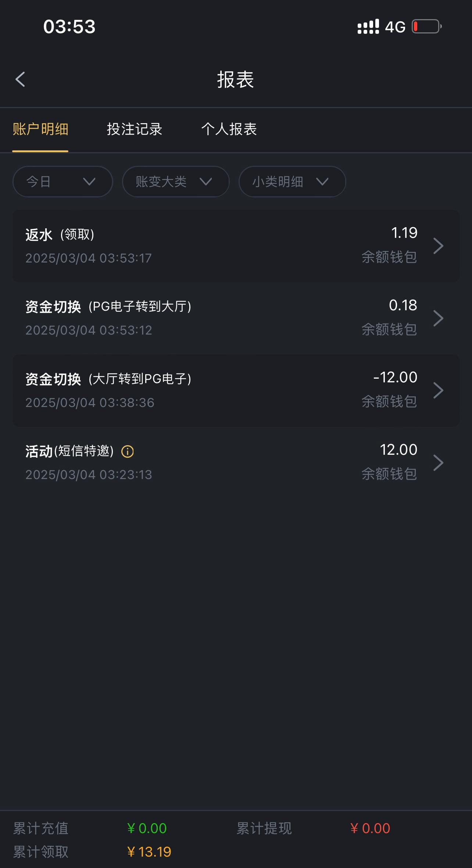Viewport: 472px width, 868px height.
Task: Switch to the 投注记录 tab
Action: coord(135,129)
